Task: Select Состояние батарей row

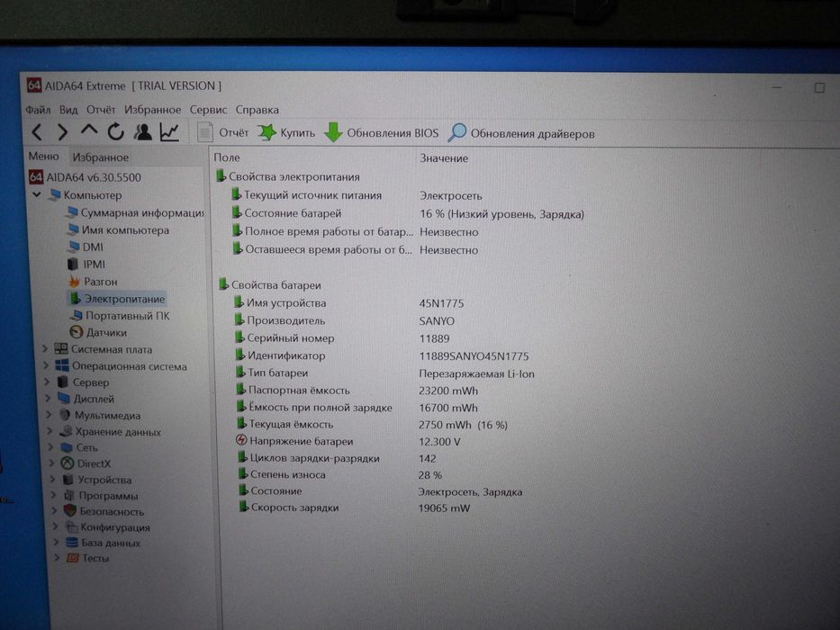Action: 407,213
